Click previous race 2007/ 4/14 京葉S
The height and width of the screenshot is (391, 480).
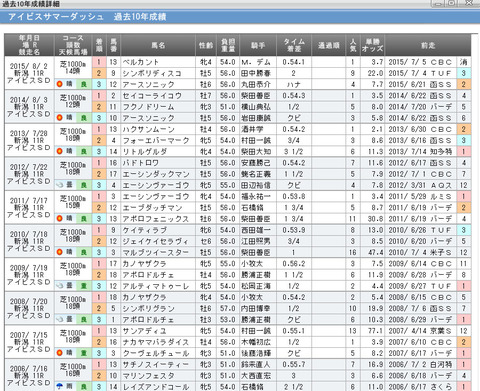coord(420,331)
